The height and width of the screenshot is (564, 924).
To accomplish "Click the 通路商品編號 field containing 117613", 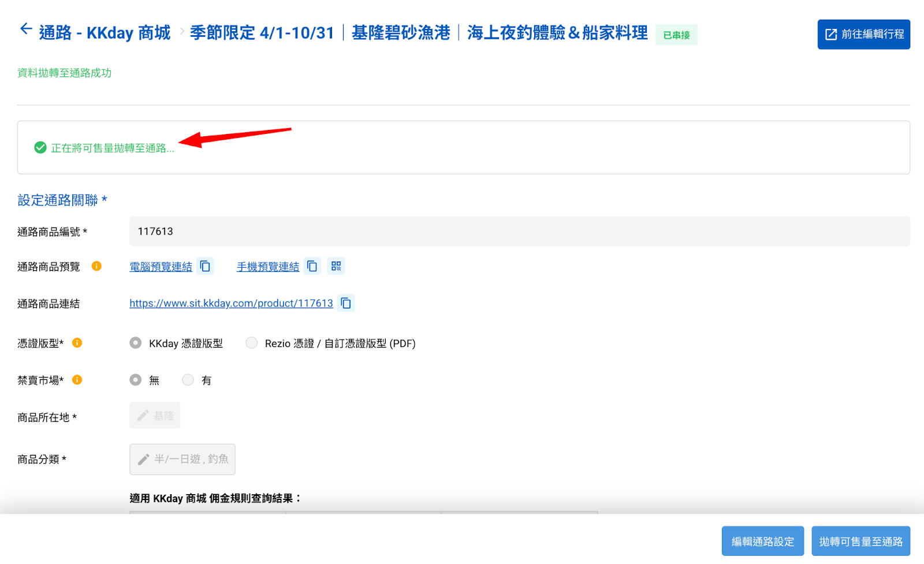I will [519, 231].
